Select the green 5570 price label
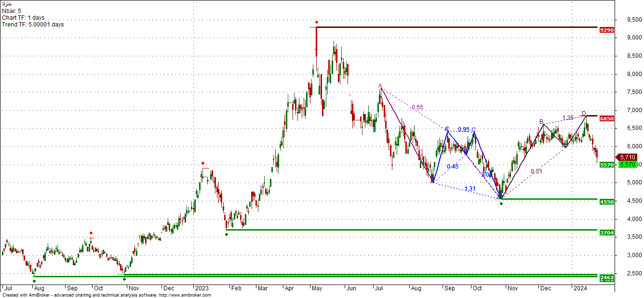Viewport: 644px width, 298px height. pyautogui.click(x=606, y=165)
